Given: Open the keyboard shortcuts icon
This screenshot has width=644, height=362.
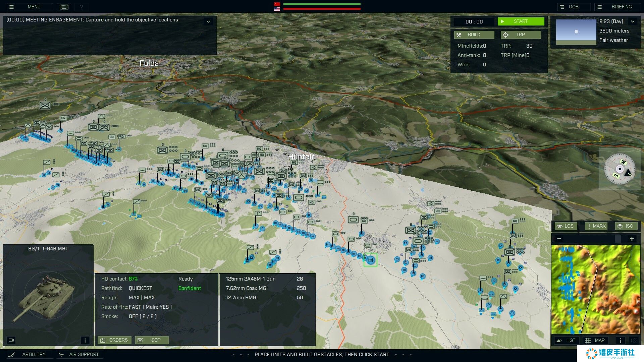Looking at the screenshot, I should 64,7.
